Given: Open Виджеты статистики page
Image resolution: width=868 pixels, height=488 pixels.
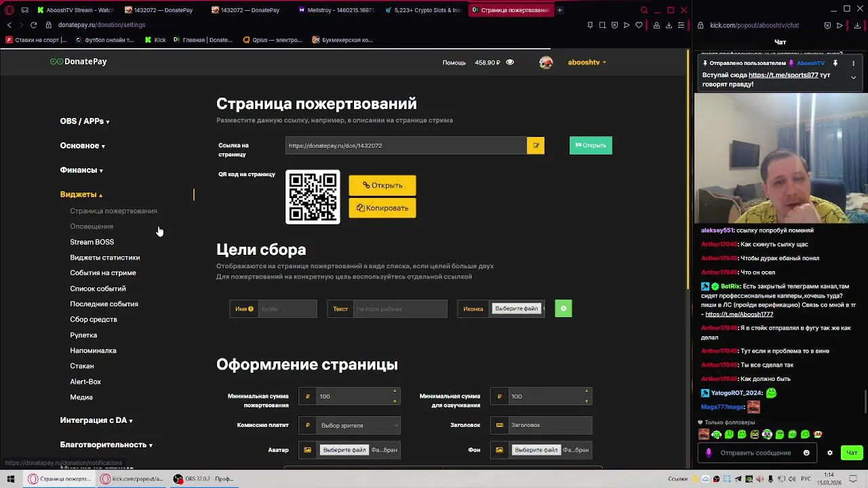Looking at the screenshot, I should 104,258.
